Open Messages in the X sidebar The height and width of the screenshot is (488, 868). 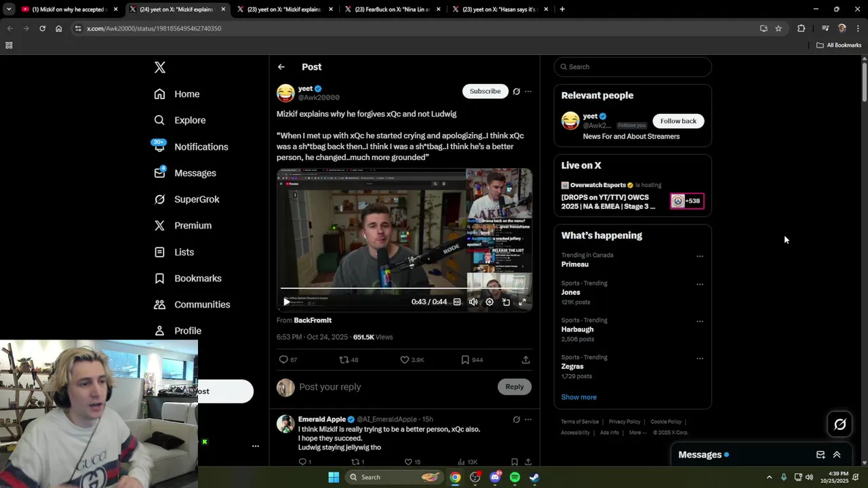[185, 173]
